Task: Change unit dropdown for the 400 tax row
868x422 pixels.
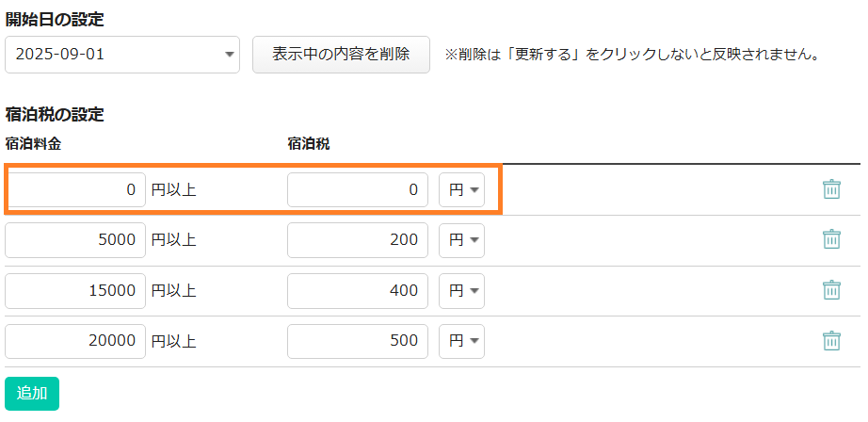Action: coord(462,291)
